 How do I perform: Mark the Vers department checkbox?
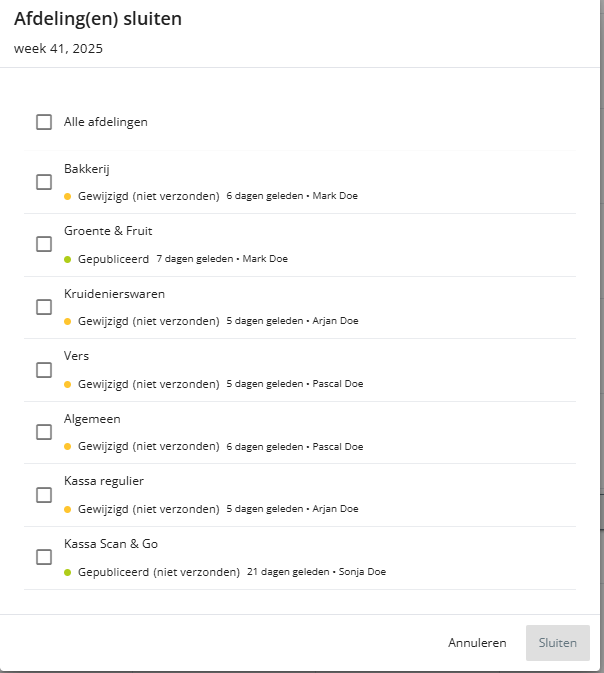[44, 370]
